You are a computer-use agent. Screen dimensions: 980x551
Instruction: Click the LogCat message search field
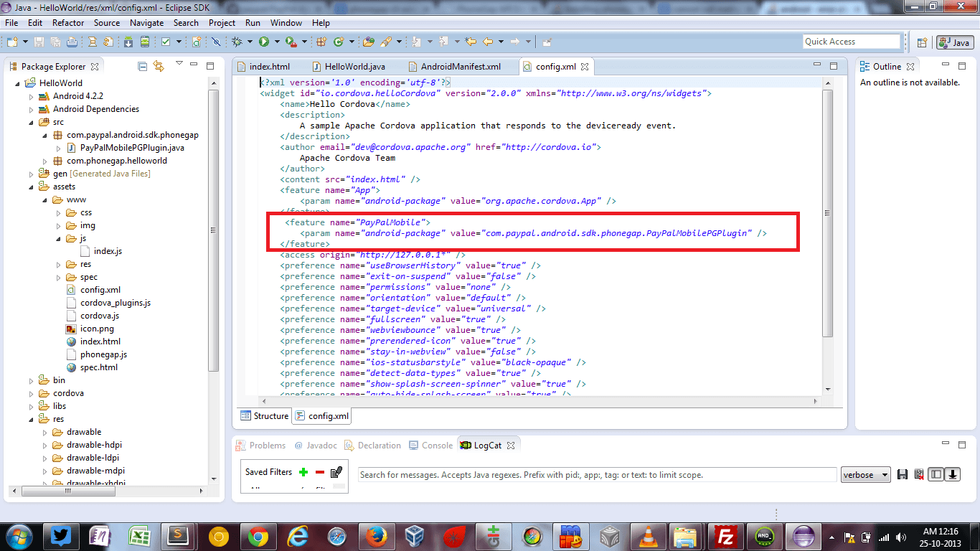tap(597, 475)
